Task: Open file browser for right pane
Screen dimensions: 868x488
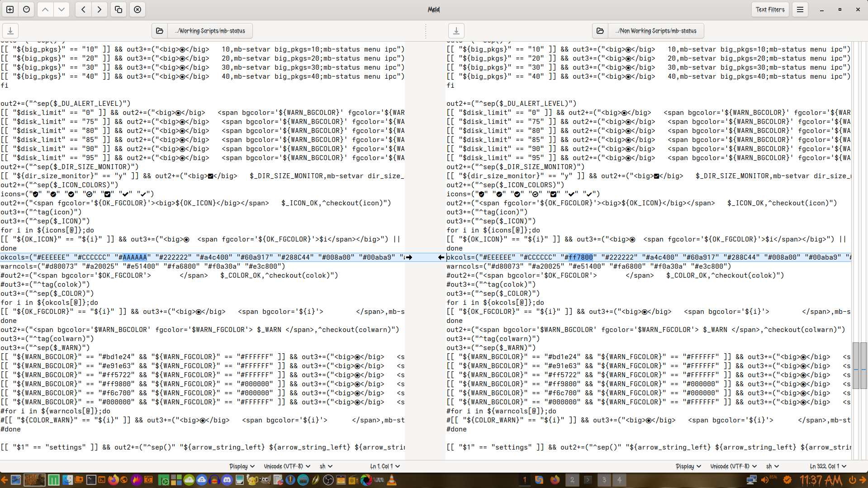Action: pos(600,31)
